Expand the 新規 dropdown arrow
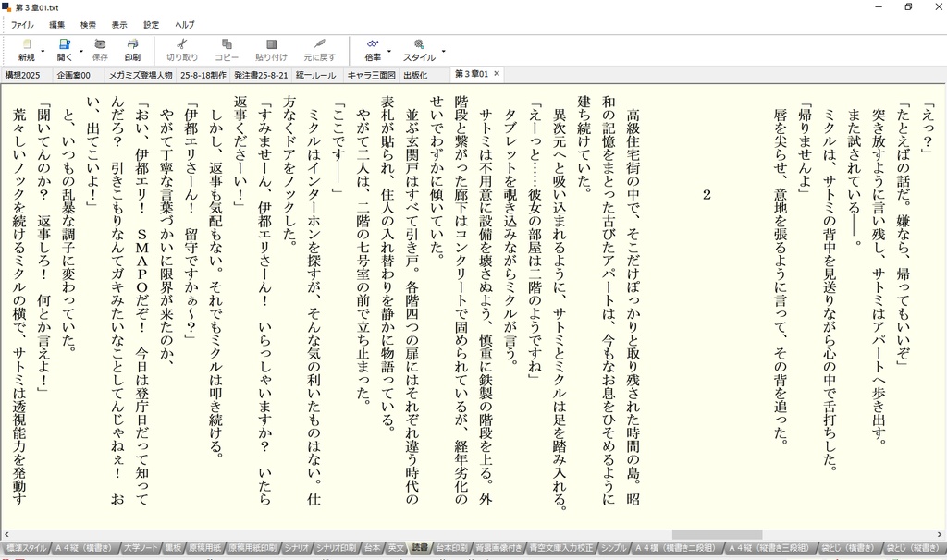Viewport: 947px width, 560px height. pyautogui.click(x=43, y=52)
